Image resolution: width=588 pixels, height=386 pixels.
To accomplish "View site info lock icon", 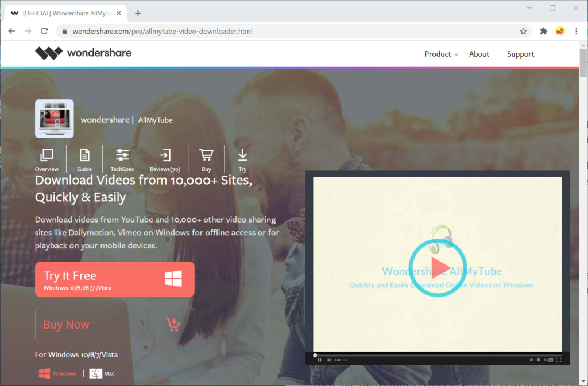I will 64,32.
